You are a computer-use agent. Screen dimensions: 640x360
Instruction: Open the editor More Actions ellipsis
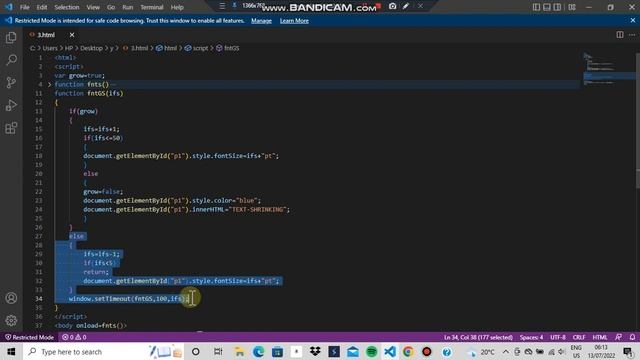pyautogui.click(x=632, y=35)
